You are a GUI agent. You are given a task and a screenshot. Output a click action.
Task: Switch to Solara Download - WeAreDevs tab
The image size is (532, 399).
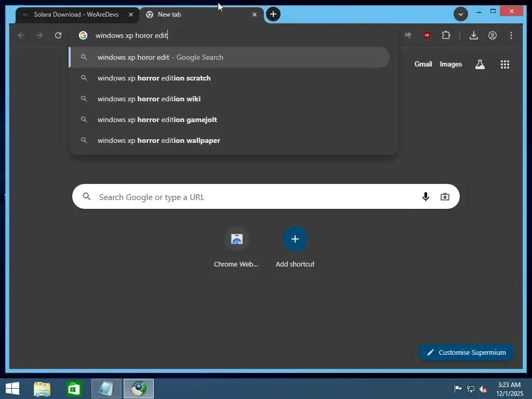(x=77, y=15)
